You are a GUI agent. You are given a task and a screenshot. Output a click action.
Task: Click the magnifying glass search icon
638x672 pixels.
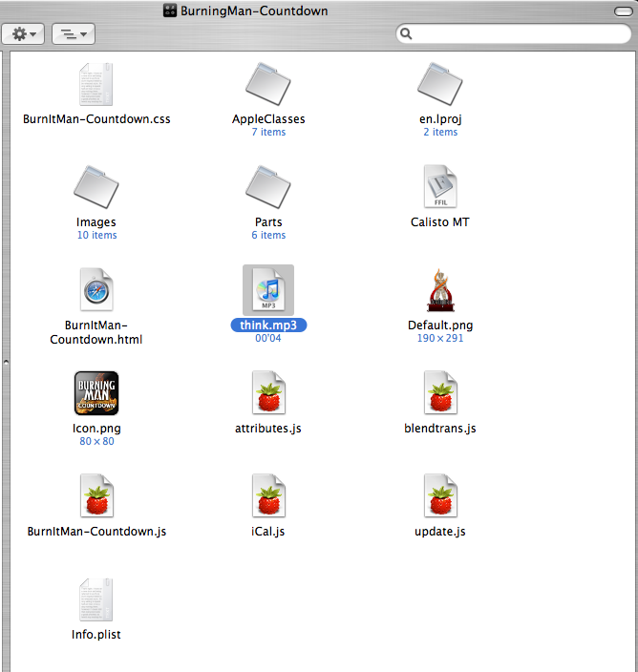click(x=406, y=33)
